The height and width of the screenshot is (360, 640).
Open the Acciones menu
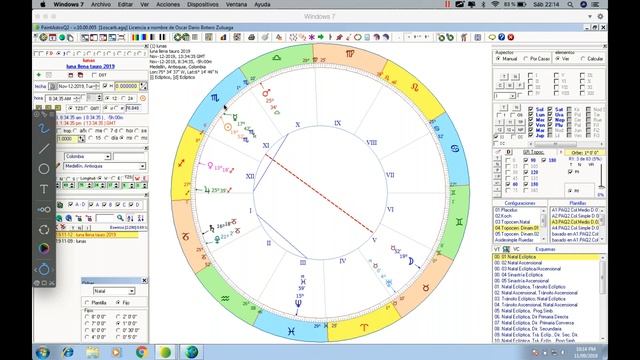point(168,4)
